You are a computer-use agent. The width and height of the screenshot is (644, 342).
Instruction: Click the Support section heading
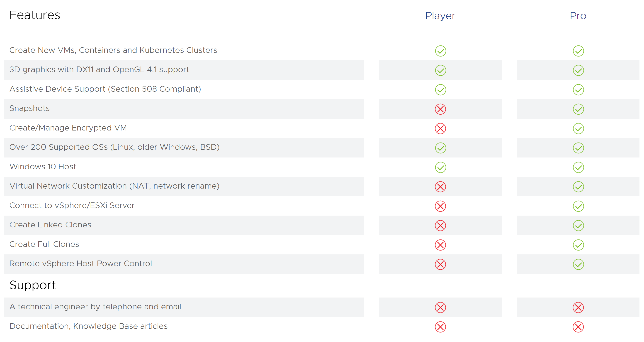32,285
